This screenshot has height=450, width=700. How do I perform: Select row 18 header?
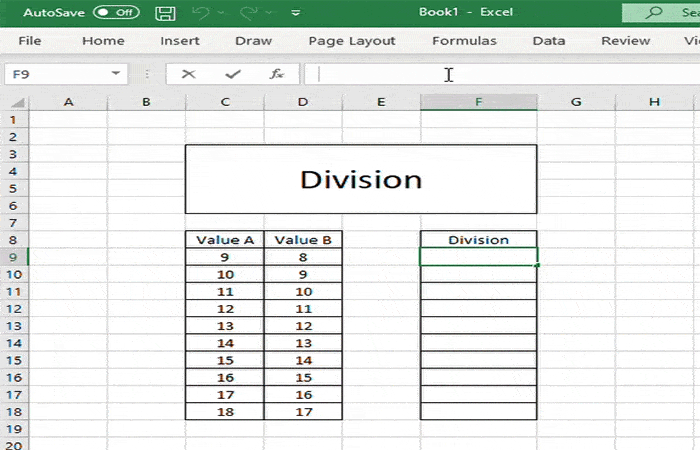click(x=14, y=412)
